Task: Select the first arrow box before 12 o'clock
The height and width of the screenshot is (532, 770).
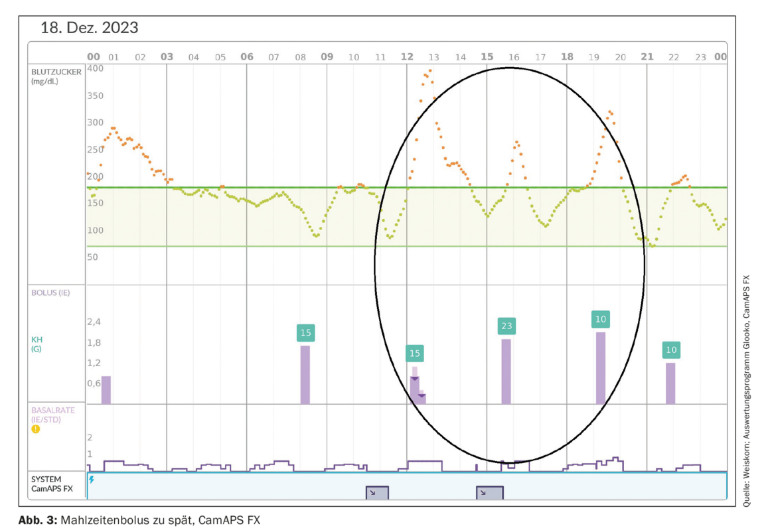Action: tap(377, 493)
